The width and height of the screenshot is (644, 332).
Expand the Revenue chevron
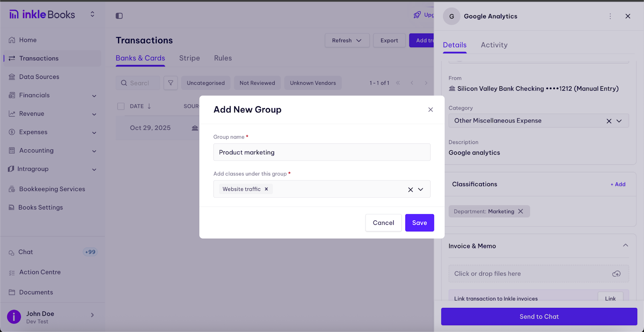point(94,114)
